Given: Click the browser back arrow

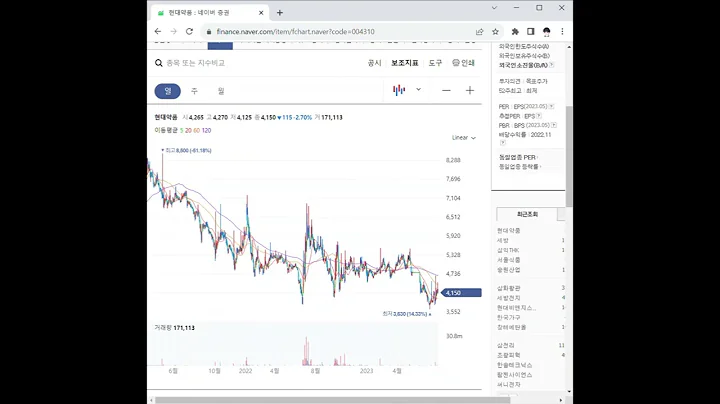Looking at the screenshot, I should [x=158, y=31].
